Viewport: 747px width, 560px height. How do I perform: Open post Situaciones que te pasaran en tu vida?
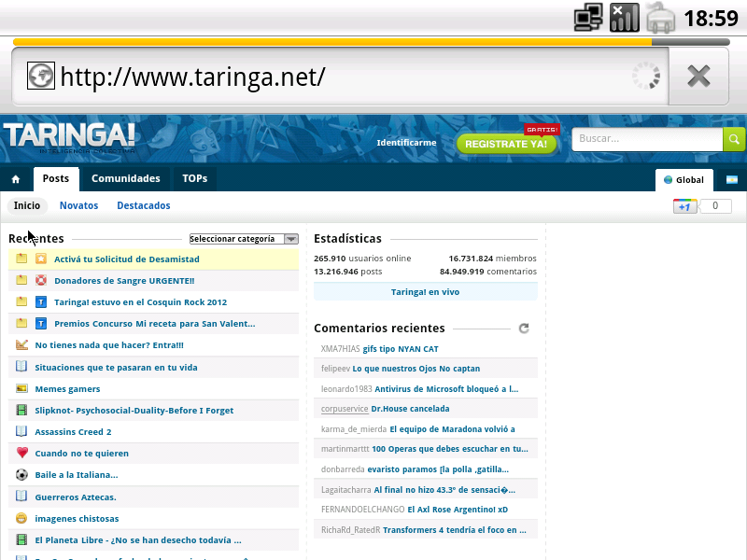click(x=116, y=368)
